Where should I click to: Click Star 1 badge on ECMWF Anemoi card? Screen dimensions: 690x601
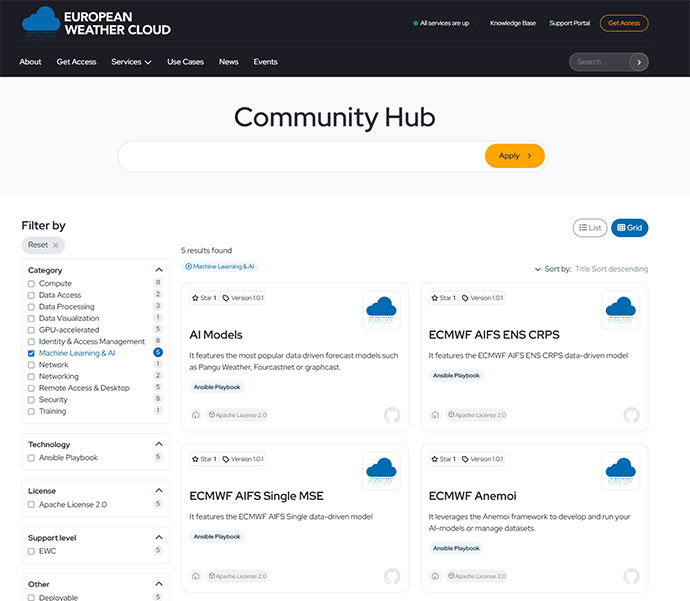point(444,459)
